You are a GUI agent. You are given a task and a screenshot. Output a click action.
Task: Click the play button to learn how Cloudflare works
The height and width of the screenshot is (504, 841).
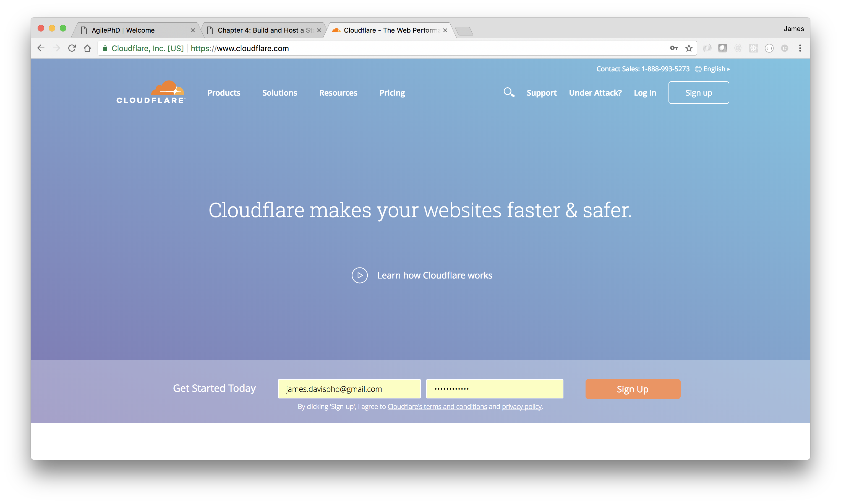pos(358,275)
